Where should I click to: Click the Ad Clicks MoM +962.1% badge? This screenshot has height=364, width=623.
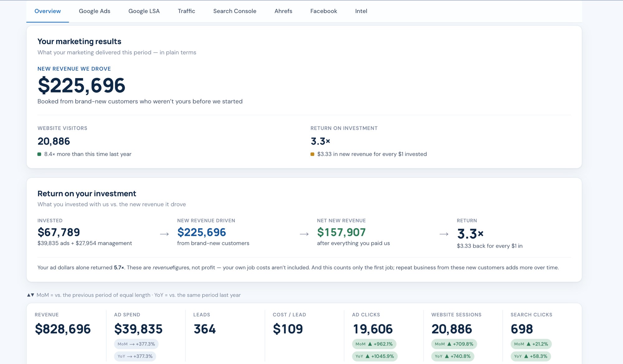click(374, 344)
